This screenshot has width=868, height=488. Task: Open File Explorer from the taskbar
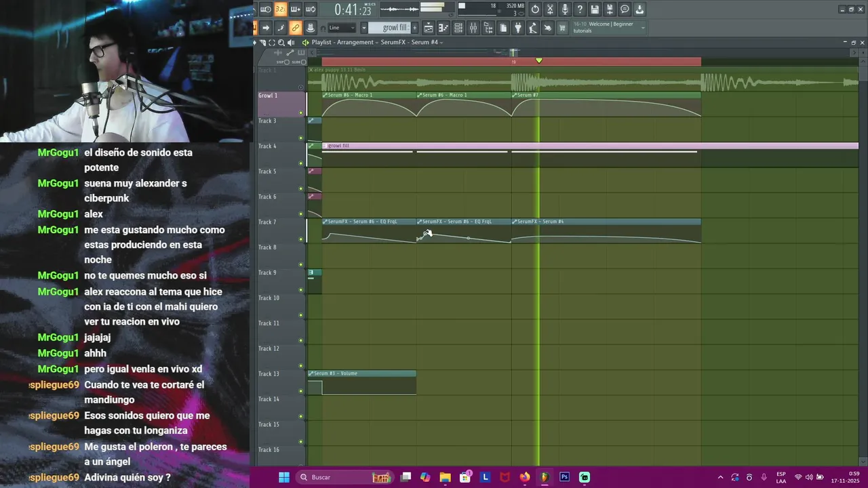point(445,477)
